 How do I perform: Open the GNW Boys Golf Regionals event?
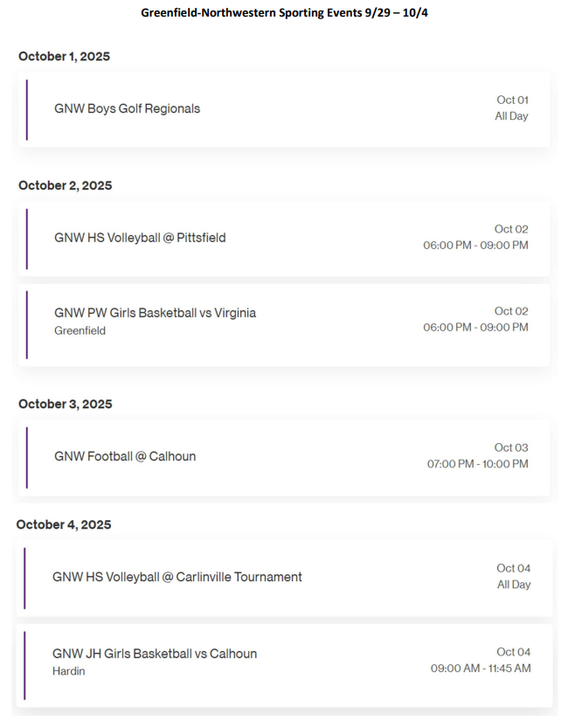coord(128,109)
